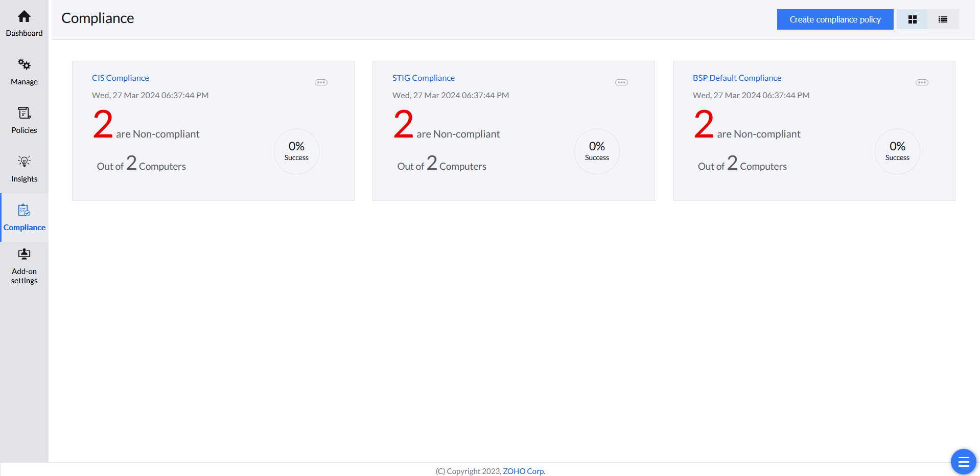
Task: Open the STIG Compliance link
Action: coord(424,78)
